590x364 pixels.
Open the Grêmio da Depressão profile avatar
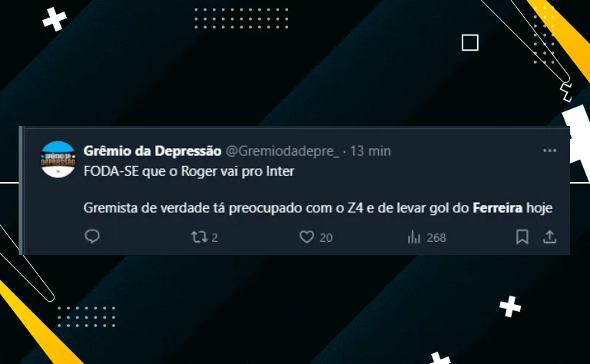[x=58, y=160]
